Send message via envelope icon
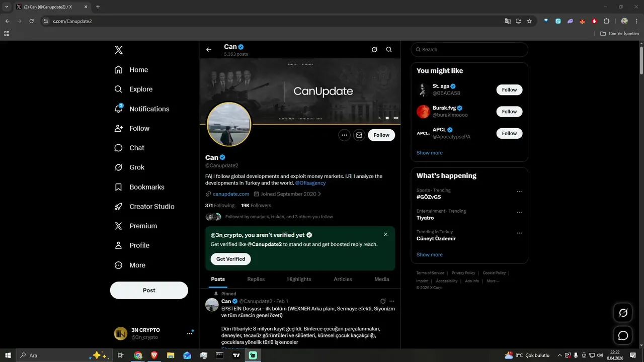Image resolution: width=644 pixels, height=362 pixels. point(359,135)
